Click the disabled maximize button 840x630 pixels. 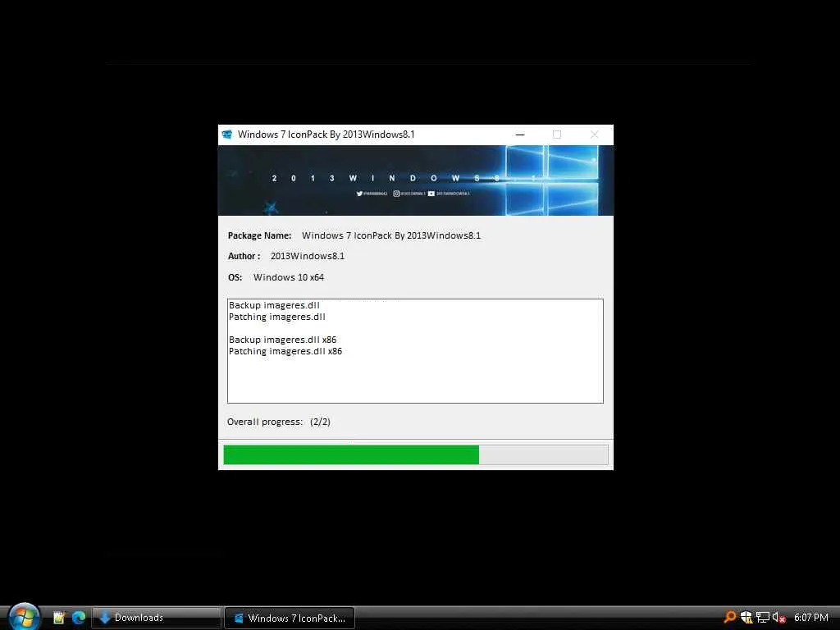557,135
